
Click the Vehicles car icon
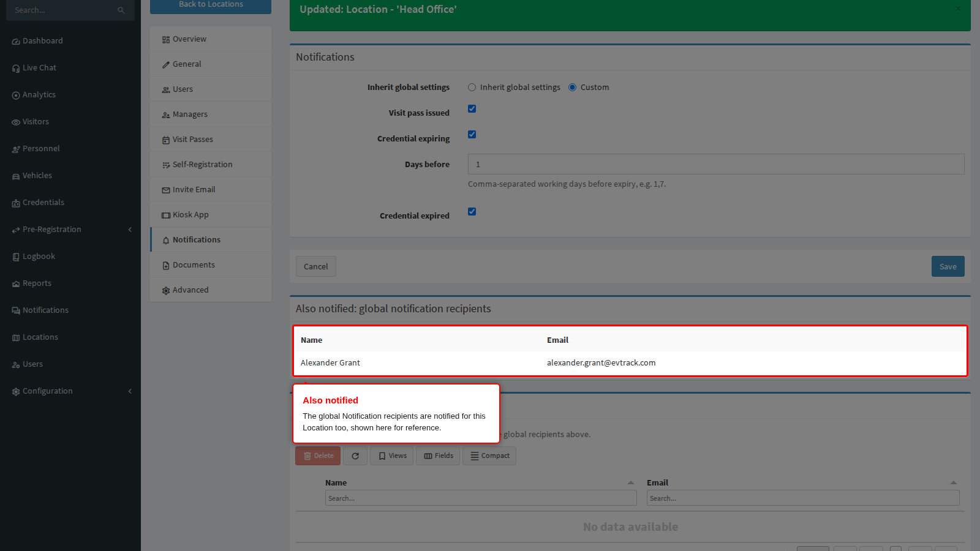(x=16, y=176)
